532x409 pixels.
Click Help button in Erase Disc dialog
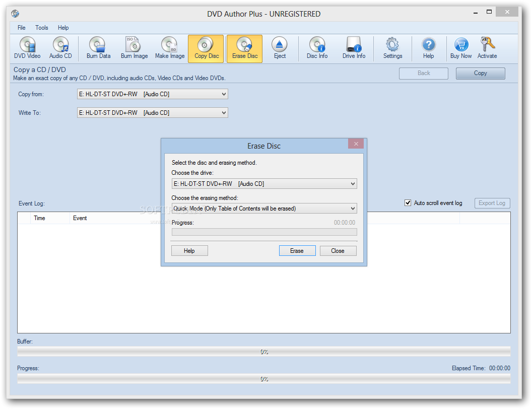(189, 251)
